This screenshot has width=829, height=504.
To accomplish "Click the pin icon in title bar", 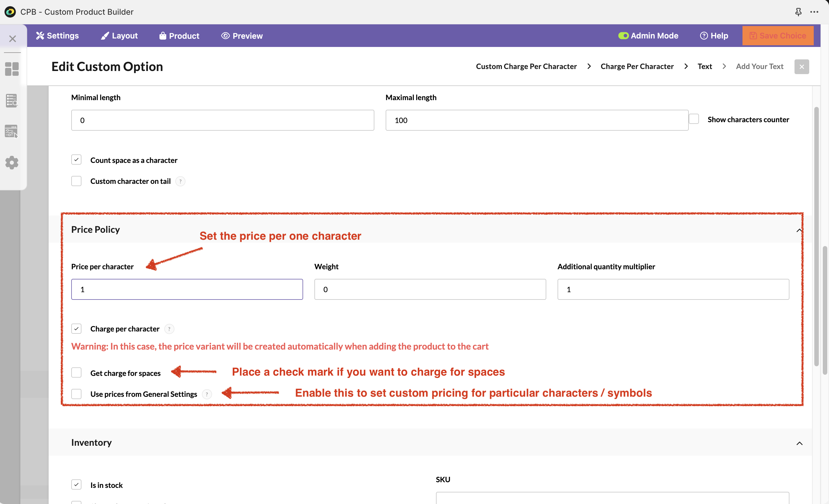I will [798, 12].
